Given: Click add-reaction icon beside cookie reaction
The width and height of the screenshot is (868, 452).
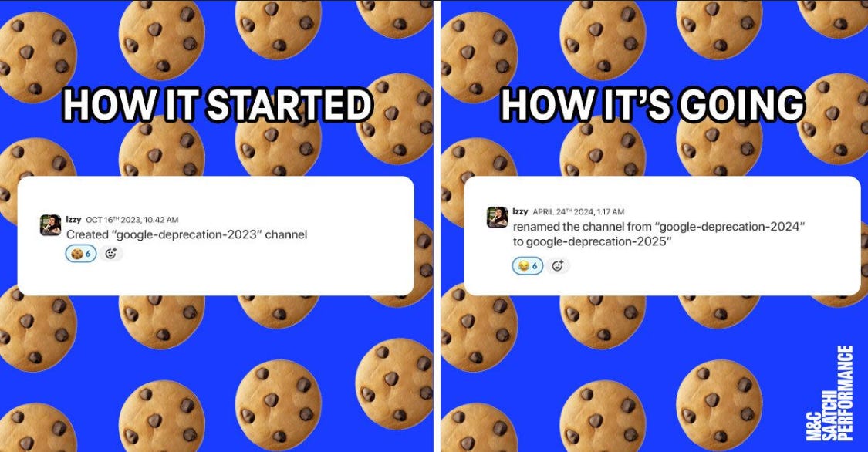Looking at the screenshot, I should pyautogui.click(x=111, y=254).
